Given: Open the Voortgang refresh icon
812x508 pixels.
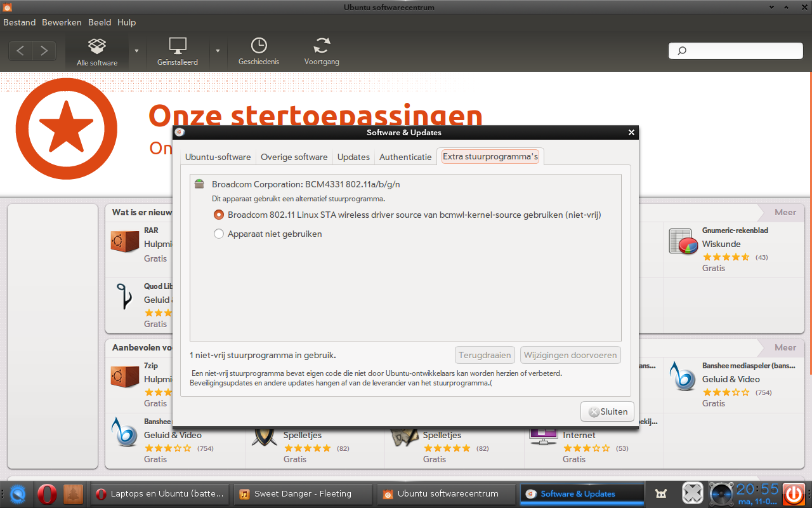Looking at the screenshot, I should pyautogui.click(x=322, y=46).
